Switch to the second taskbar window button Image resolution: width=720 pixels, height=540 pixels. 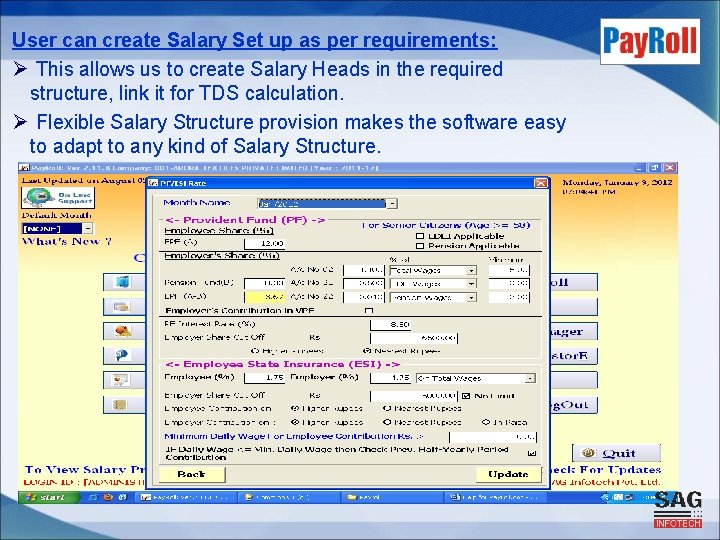[x=290, y=497]
